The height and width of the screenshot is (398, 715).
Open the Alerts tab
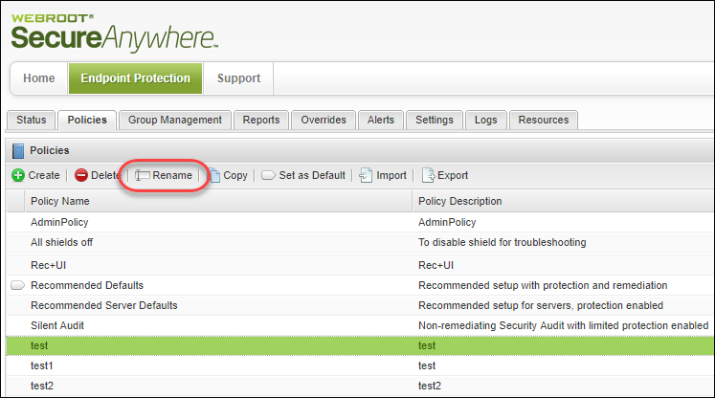pyautogui.click(x=381, y=120)
